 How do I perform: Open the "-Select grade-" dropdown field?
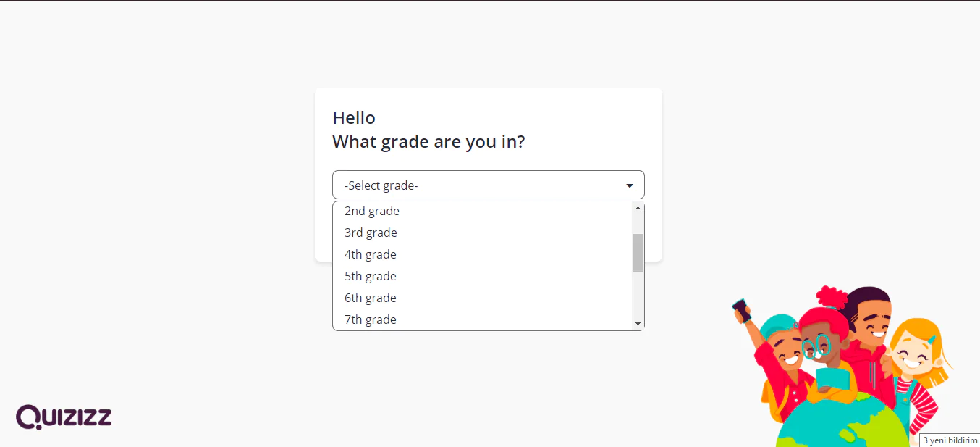coord(478,185)
